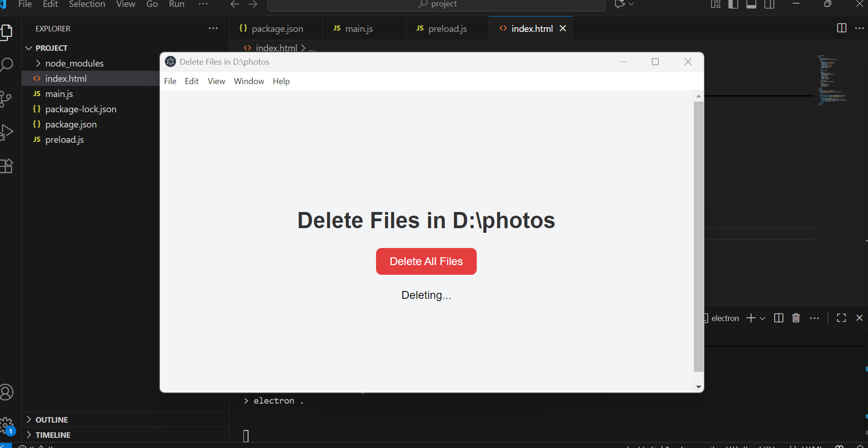Open the Manage gear settings icon
868x448 pixels.
click(x=8, y=424)
